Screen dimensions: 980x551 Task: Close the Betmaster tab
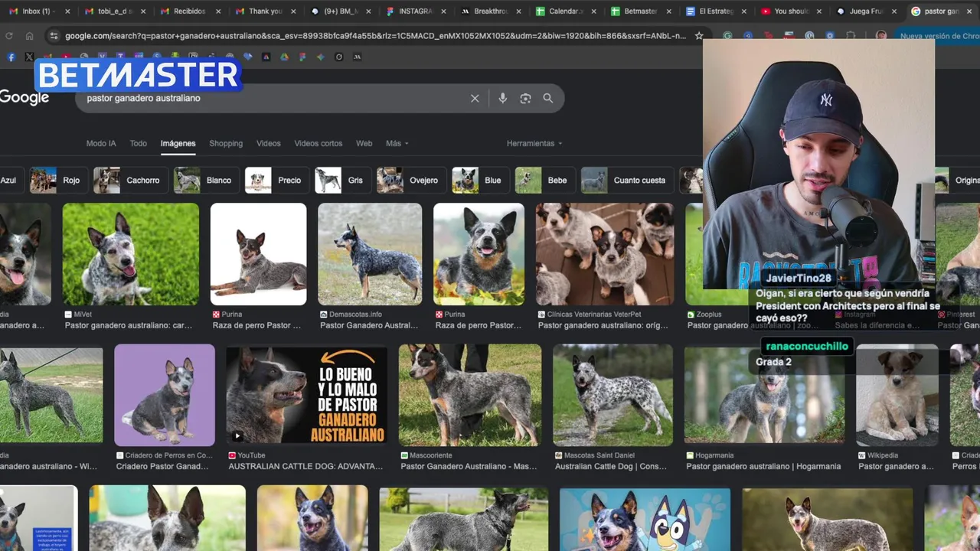coord(670,11)
